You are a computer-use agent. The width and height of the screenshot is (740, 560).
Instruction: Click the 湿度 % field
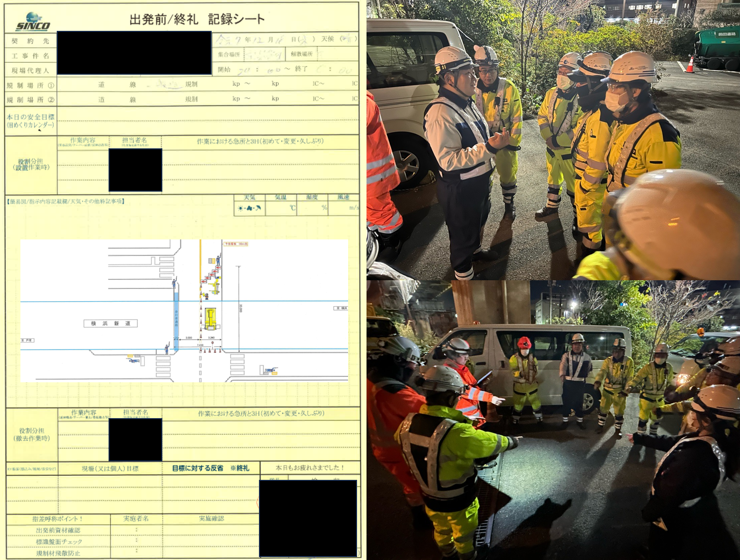pos(312,208)
